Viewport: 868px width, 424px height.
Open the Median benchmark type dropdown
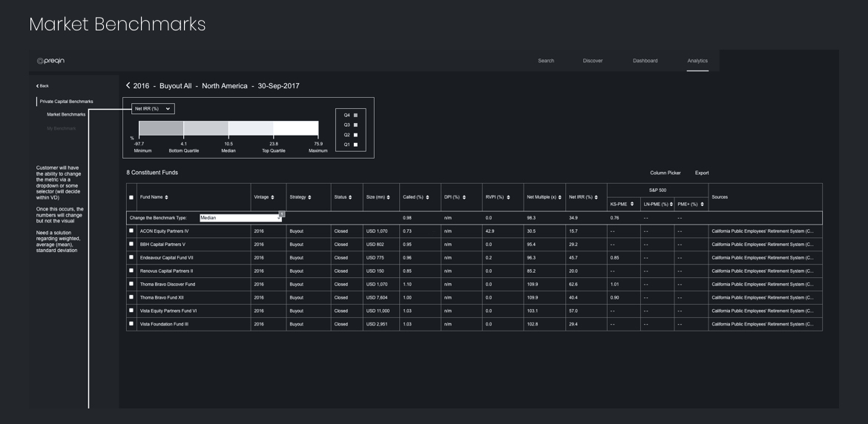[240, 218]
